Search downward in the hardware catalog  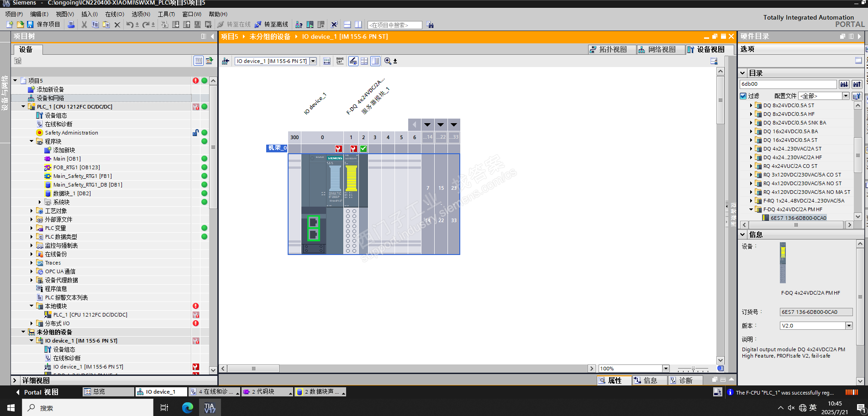tap(844, 84)
